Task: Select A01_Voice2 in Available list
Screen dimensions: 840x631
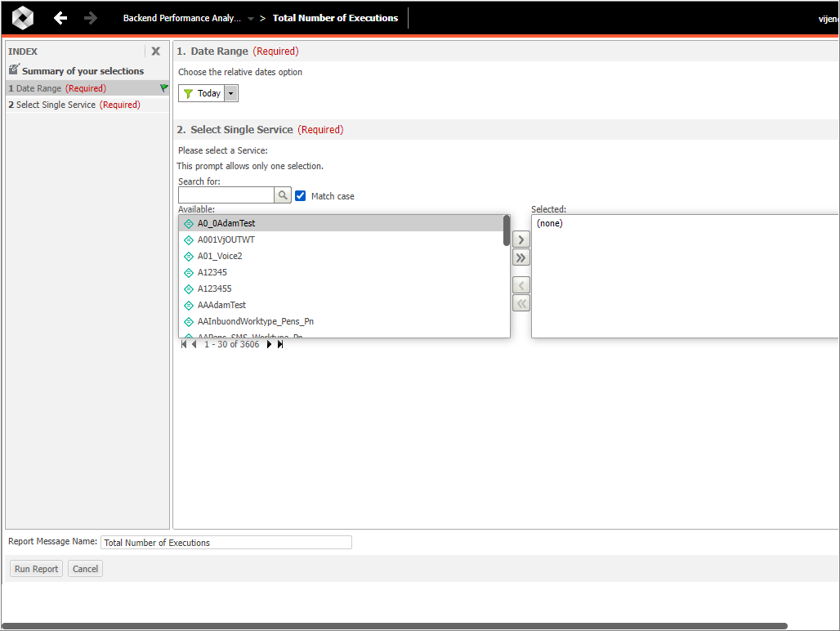Action: (220, 256)
